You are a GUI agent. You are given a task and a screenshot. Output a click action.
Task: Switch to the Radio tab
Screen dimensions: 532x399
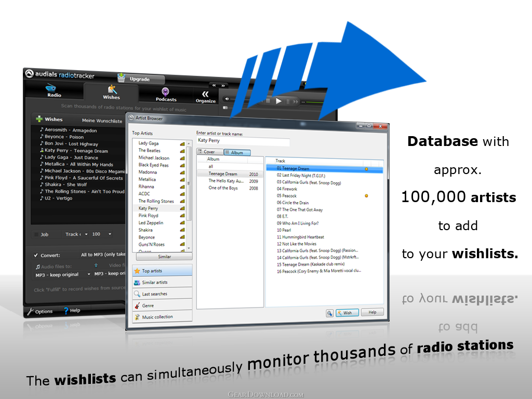click(x=54, y=91)
